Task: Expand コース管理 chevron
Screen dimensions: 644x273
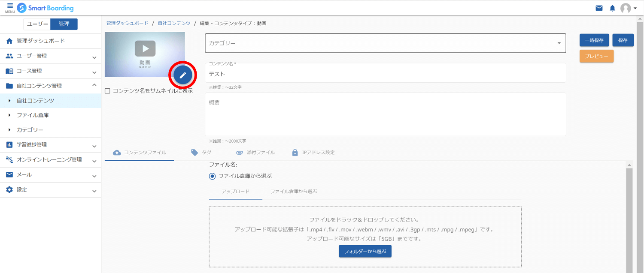Action: [94, 72]
